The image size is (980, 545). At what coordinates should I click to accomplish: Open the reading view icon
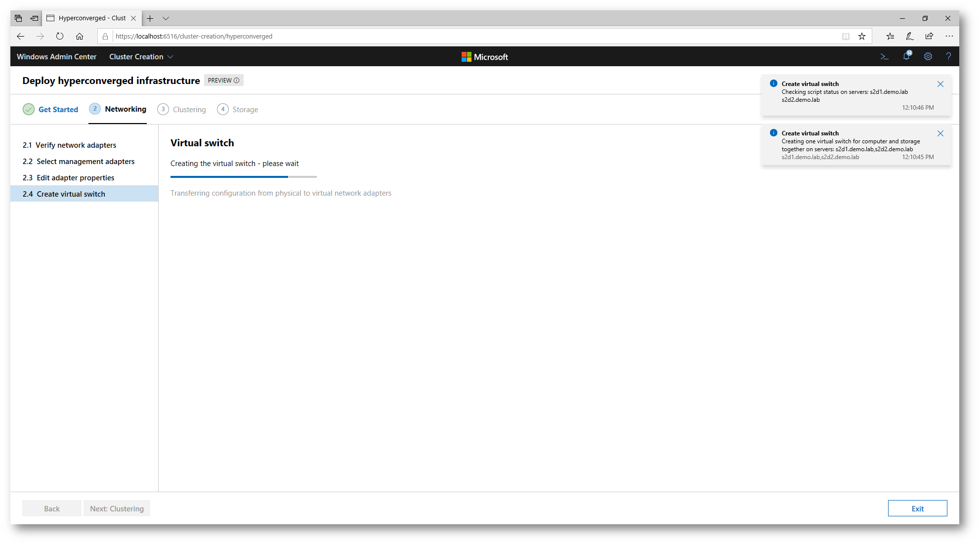(x=846, y=36)
